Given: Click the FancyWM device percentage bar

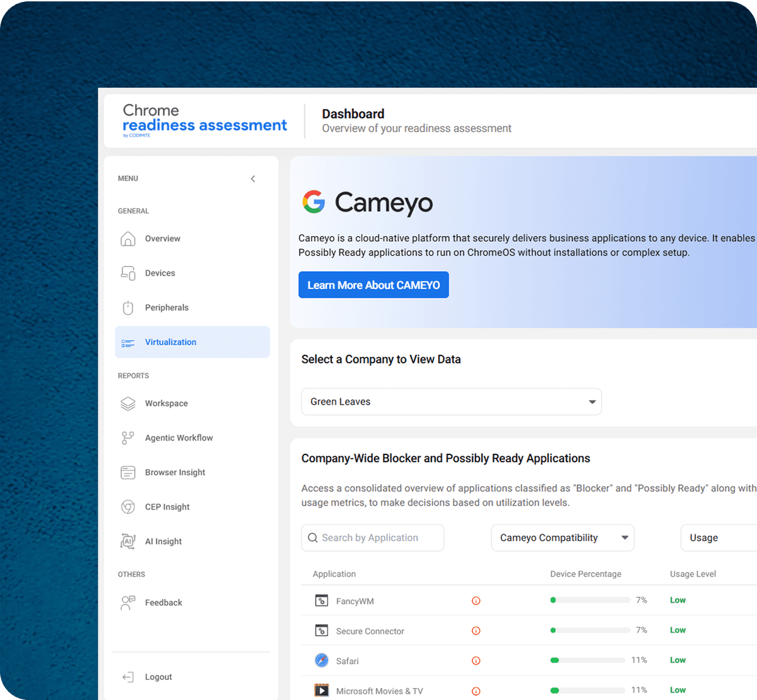Looking at the screenshot, I should 590,600.
